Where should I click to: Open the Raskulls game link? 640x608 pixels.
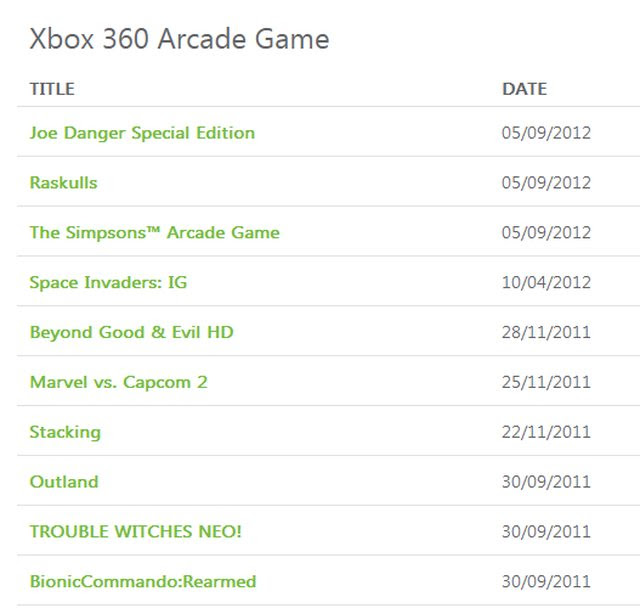click(x=64, y=182)
